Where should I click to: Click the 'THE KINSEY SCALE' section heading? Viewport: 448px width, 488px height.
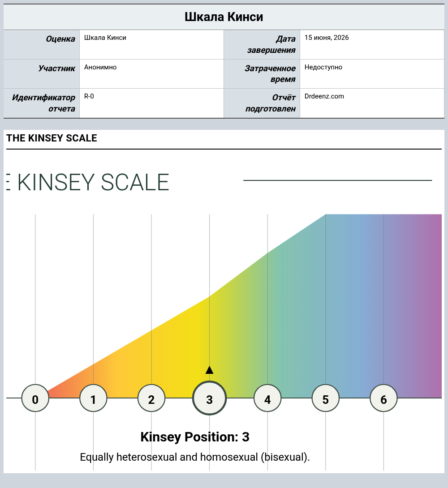(52, 138)
